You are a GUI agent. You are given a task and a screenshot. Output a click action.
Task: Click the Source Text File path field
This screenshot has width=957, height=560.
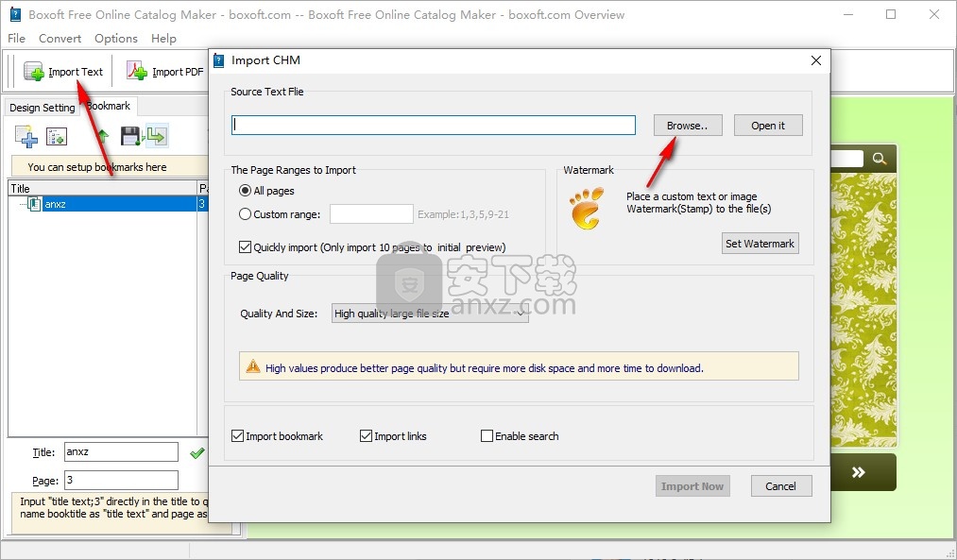[434, 125]
